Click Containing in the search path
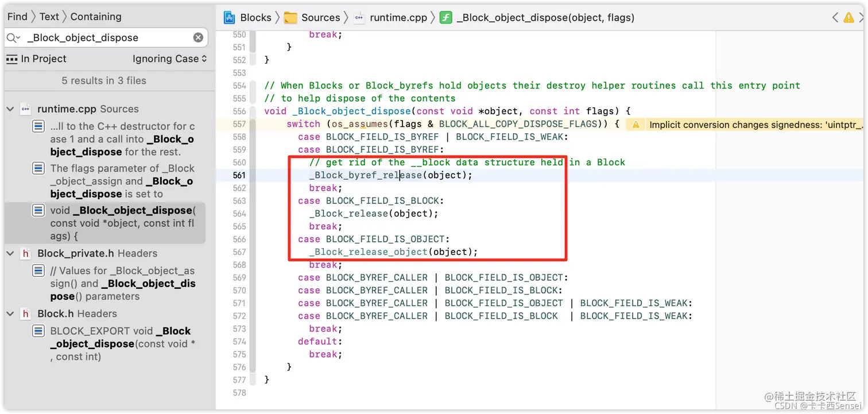 [x=96, y=17]
